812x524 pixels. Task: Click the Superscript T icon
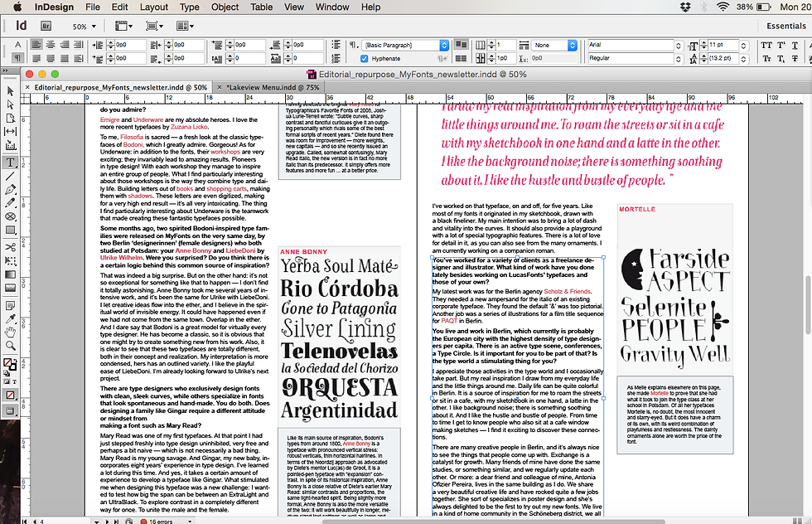pyautogui.click(x=781, y=45)
